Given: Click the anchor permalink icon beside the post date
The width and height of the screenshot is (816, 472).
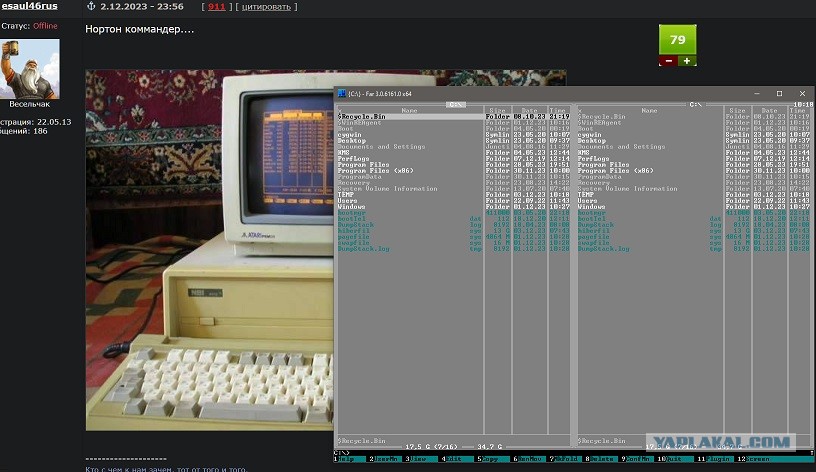Looking at the screenshot, I should [91, 6].
